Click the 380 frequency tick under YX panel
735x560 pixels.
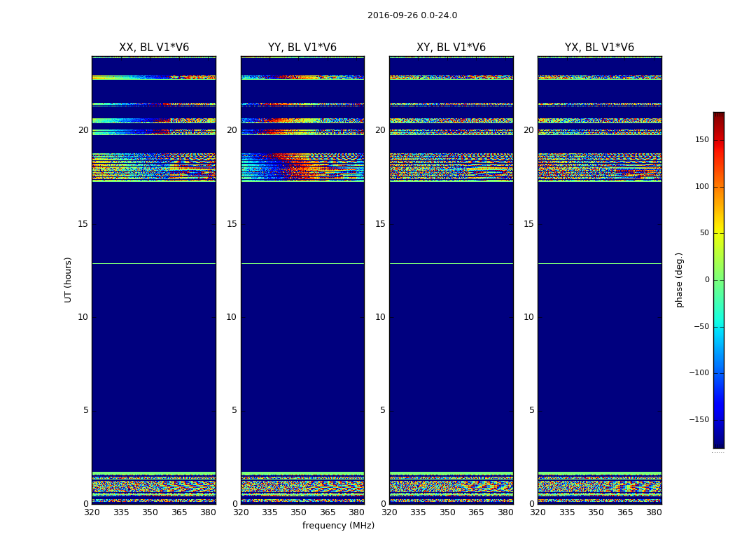pyautogui.click(x=654, y=512)
